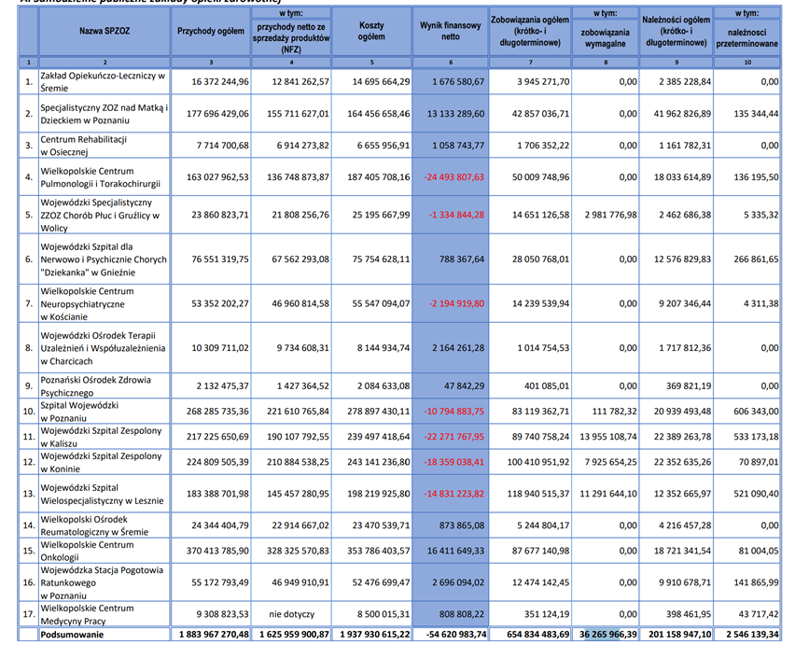Click the value 16 411 649,33

coord(456,551)
